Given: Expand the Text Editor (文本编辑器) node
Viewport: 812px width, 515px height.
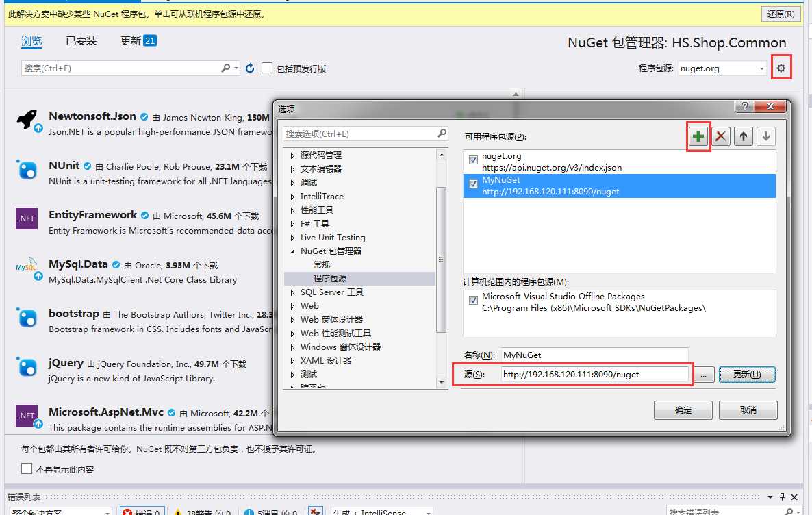Looking at the screenshot, I should point(292,169).
